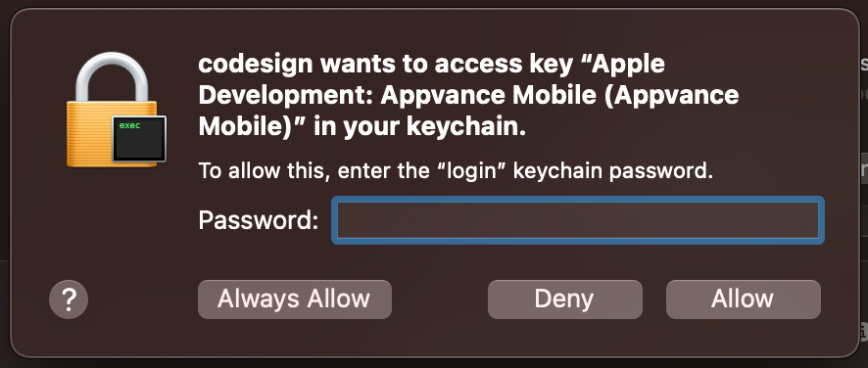Click the codesign heading text

coord(468,96)
